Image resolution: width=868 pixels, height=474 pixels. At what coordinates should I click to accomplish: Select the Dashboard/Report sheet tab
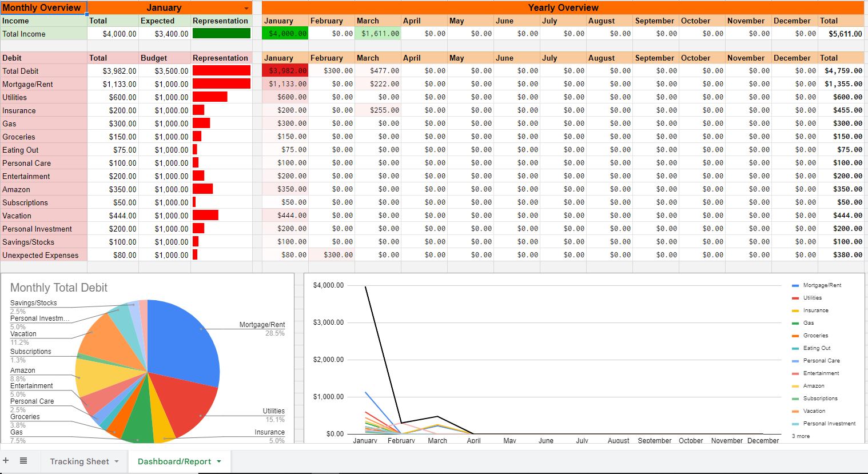point(174,461)
